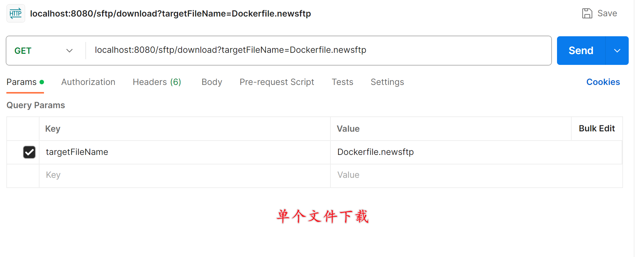Edit the Dockerfile.newsftp value cell
This screenshot has height=257, width=644.
coord(476,152)
